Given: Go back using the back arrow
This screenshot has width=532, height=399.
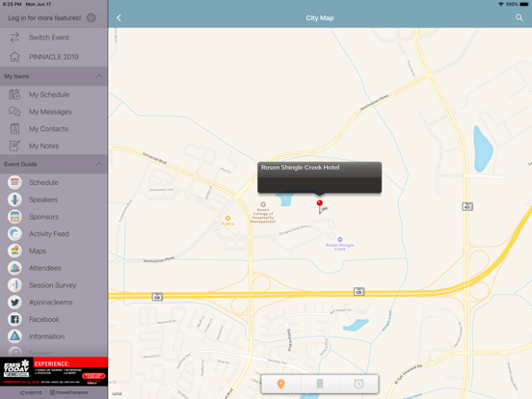Looking at the screenshot, I should [119, 18].
